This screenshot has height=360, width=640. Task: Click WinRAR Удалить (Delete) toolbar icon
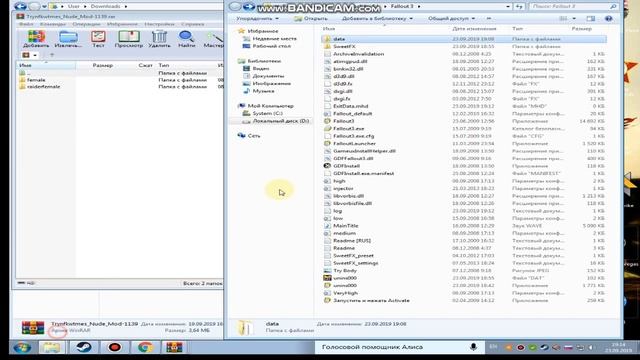(x=159, y=39)
